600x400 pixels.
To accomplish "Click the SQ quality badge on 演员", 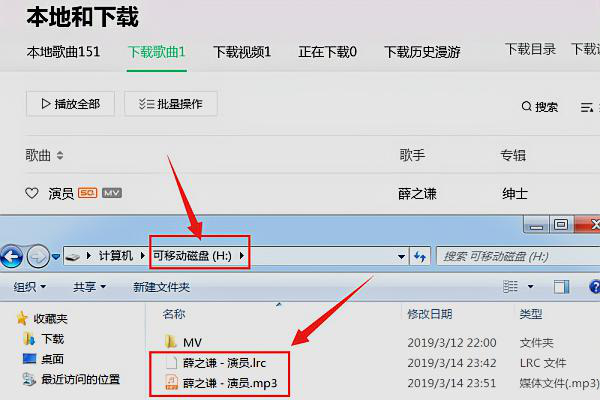I will point(88,193).
